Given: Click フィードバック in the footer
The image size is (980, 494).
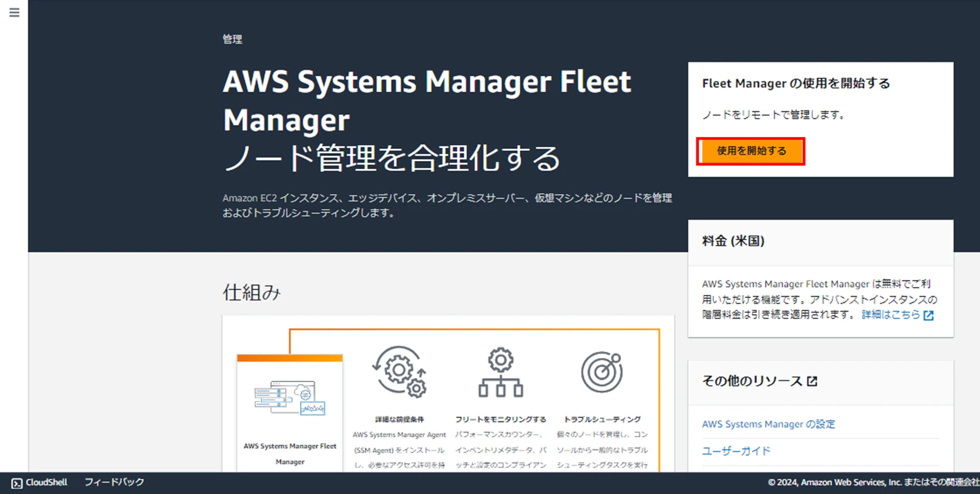Looking at the screenshot, I should click(x=114, y=482).
